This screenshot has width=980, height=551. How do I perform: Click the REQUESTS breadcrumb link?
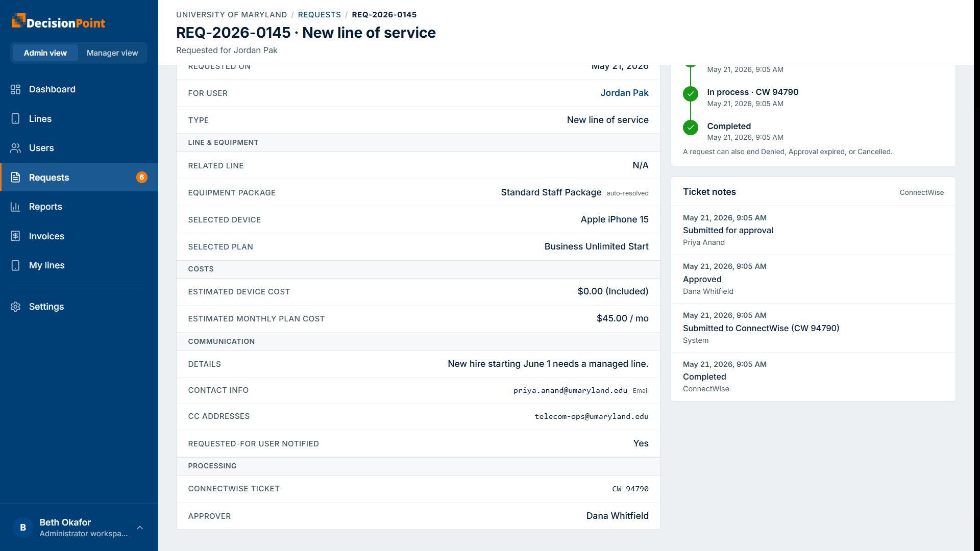(319, 15)
